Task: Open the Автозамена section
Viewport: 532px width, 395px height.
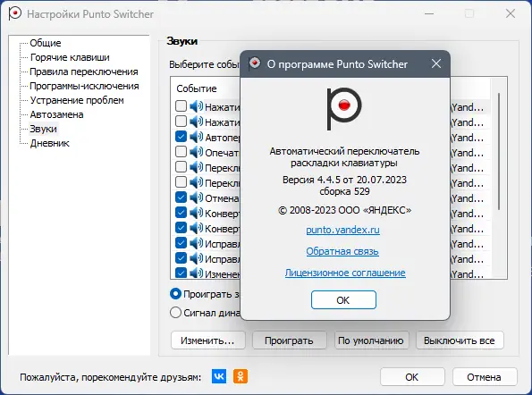Action: tap(56, 114)
